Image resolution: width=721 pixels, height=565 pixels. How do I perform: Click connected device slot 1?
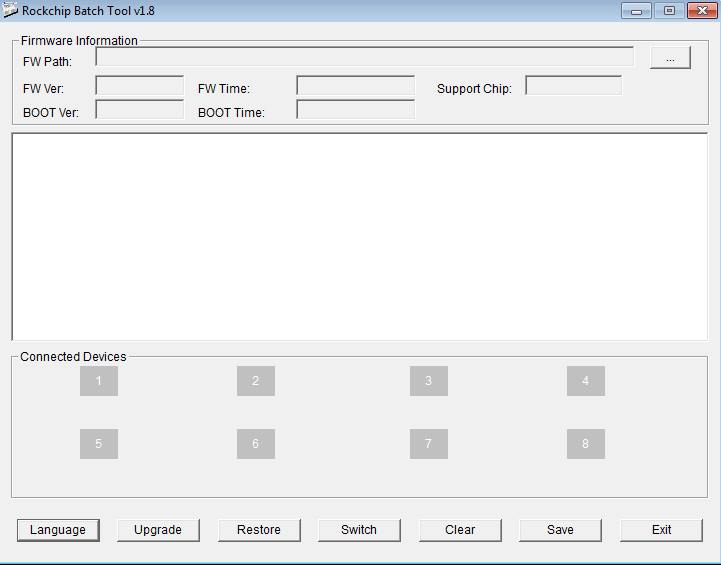pos(98,381)
